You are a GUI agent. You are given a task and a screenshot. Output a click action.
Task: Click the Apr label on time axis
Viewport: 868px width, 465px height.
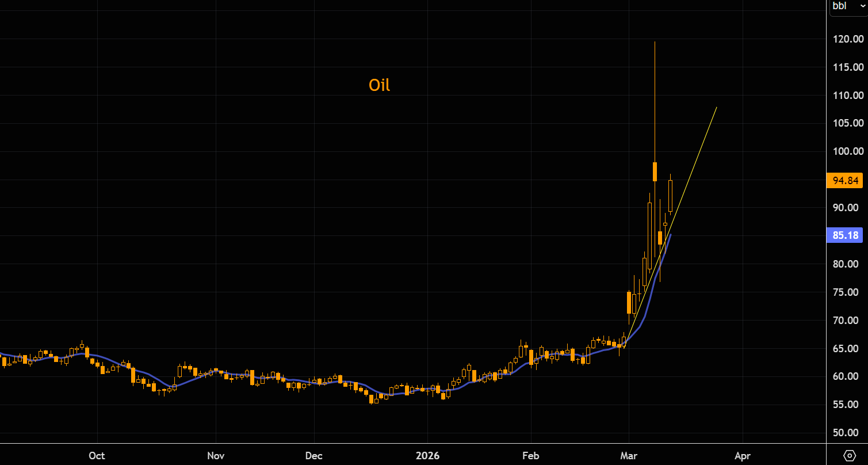click(x=743, y=456)
